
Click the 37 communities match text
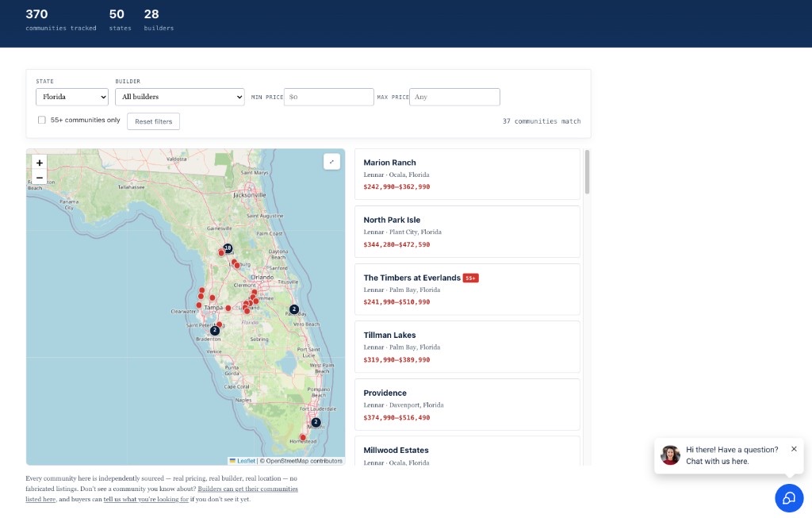[541, 121]
